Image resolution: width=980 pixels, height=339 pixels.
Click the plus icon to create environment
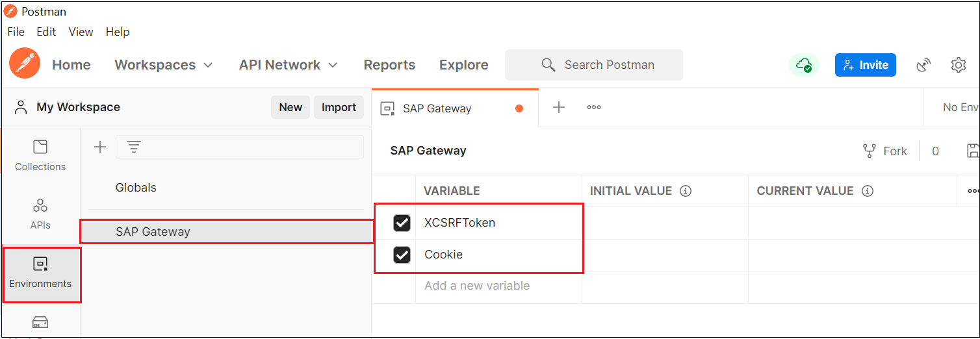coord(100,147)
